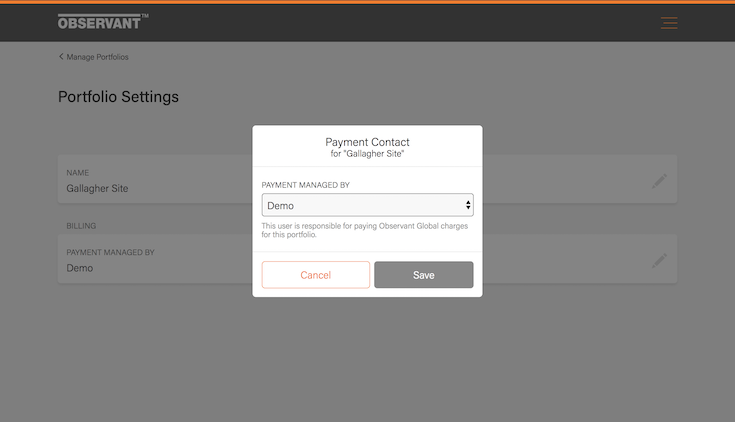The image size is (735, 422).
Task: Click the Observant logo
Action: pyautogui.click(x=102, y=21)
